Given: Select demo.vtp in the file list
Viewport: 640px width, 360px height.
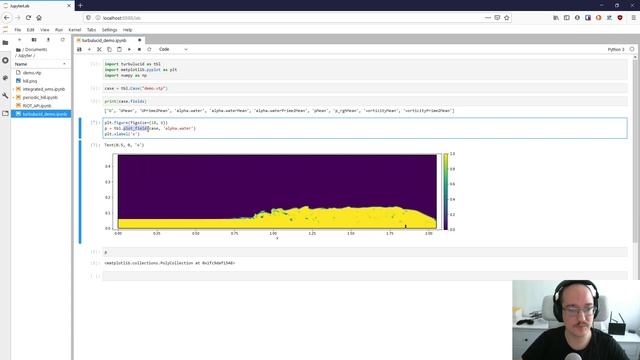Looking at the screenshot, I should click(41, 73).
